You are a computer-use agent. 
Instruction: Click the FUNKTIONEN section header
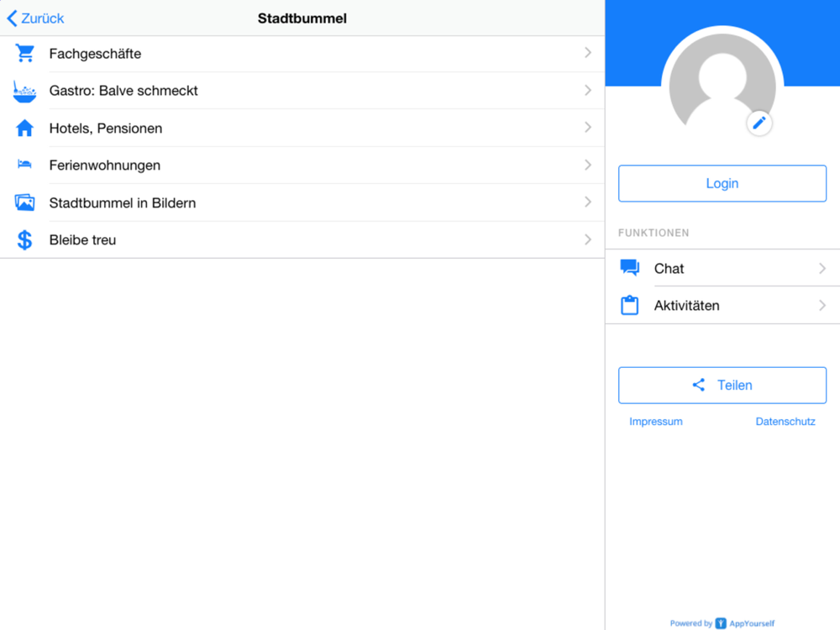point(654,233)
